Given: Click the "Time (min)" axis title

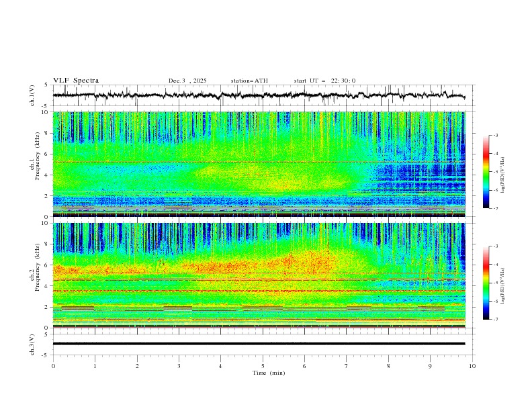Looking at the screenshot, I should coord(269,373).
